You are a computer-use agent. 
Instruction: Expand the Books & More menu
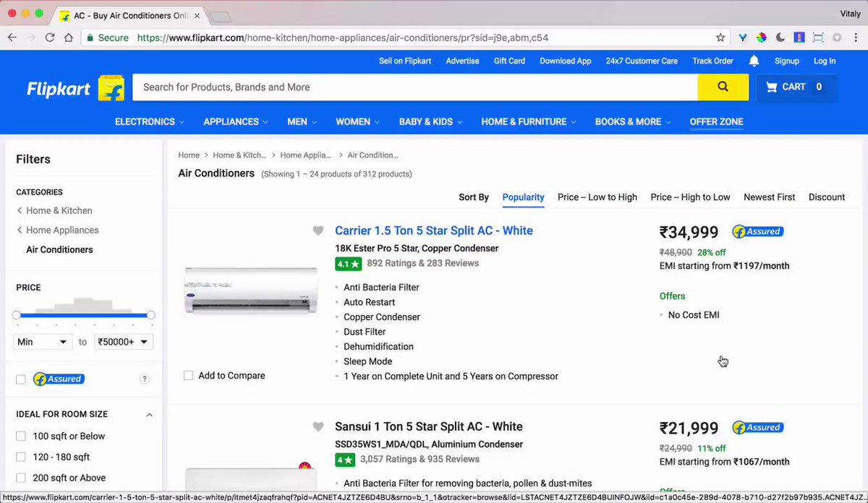coord(633,122)
